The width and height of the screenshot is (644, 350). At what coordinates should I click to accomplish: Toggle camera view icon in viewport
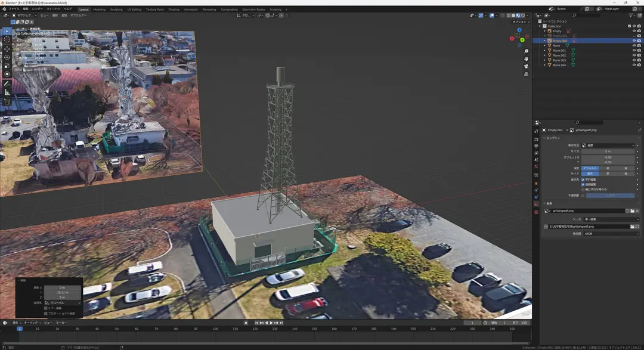pos(526,66)
